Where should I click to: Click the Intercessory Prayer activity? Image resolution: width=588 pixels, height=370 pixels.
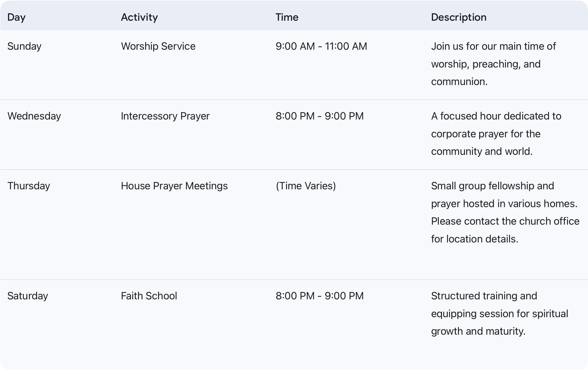point(165,116)
